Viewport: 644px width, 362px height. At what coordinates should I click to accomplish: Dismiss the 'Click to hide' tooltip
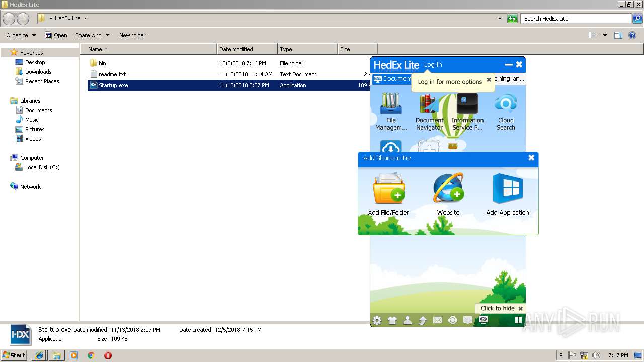click(521, 309)
